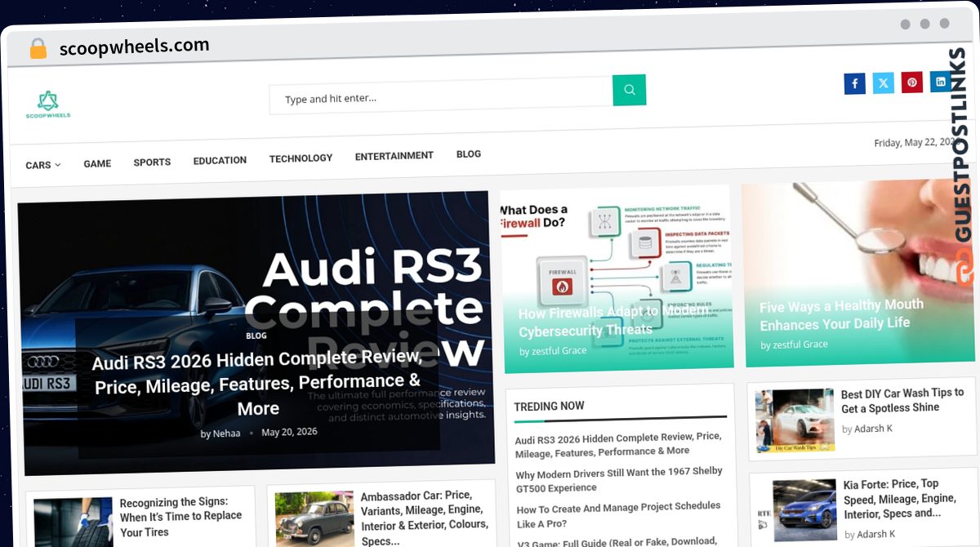
Task: Click the May 20, 2026 post date
Action: click(x=290, y=432)
